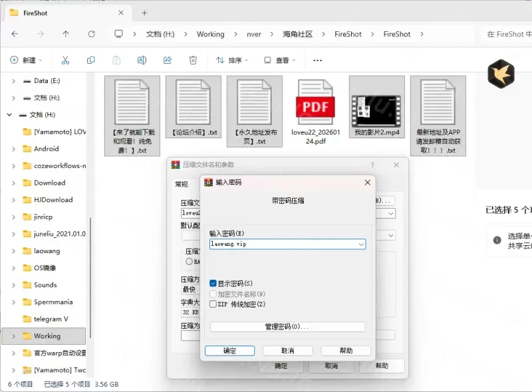Click the cut scissors icon in toolbar
This screenshot has width=532, height=392.
(65, 60)
